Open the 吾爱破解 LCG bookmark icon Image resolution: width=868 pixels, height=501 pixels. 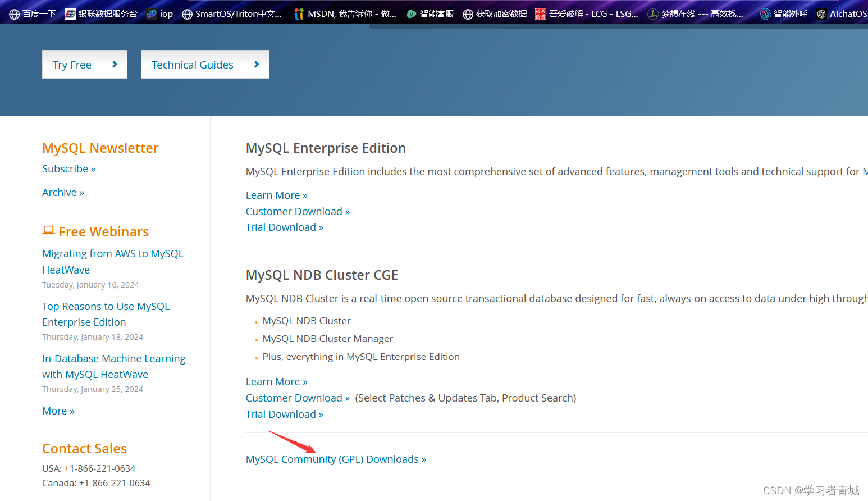[540, 13]
